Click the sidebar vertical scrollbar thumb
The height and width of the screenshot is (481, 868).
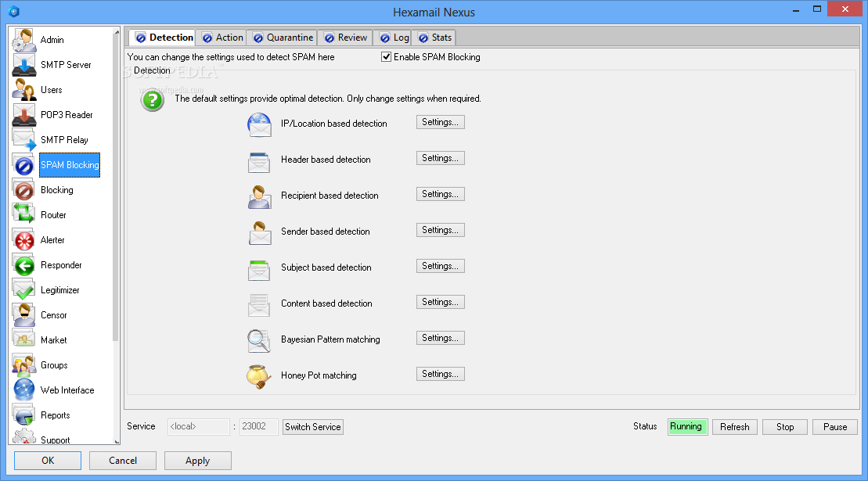117,188
